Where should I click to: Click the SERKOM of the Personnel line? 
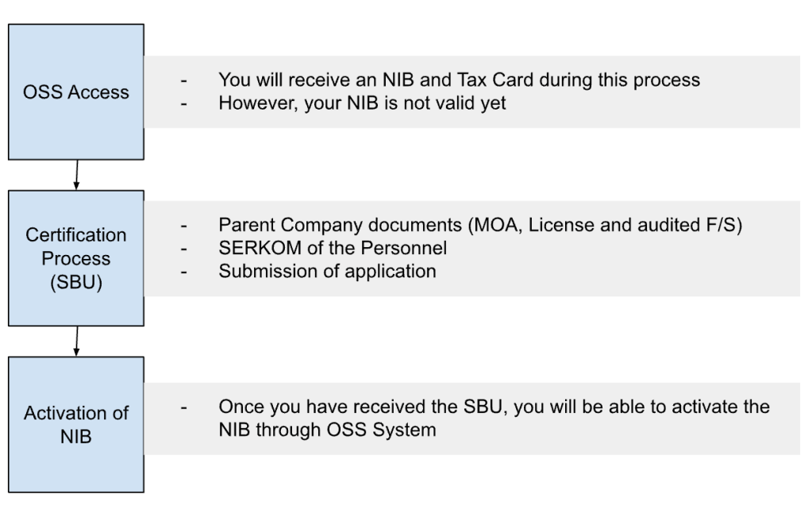pos(333,248)
